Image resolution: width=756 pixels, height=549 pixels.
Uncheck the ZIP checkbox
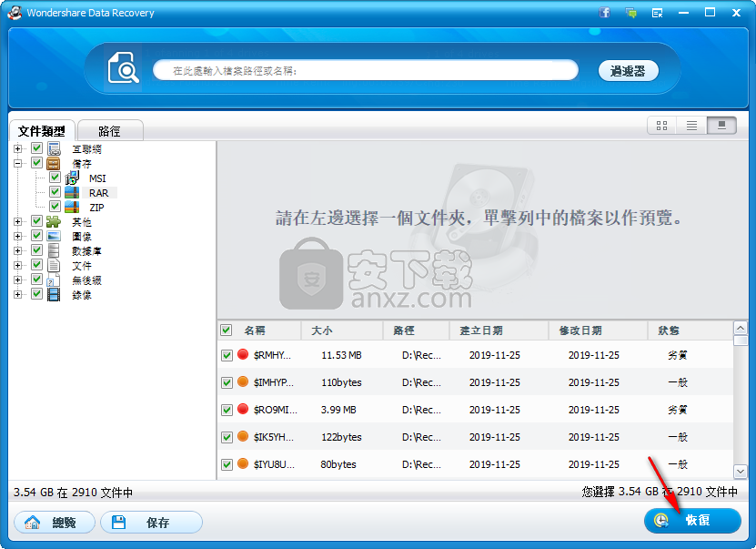pos(55,207)
